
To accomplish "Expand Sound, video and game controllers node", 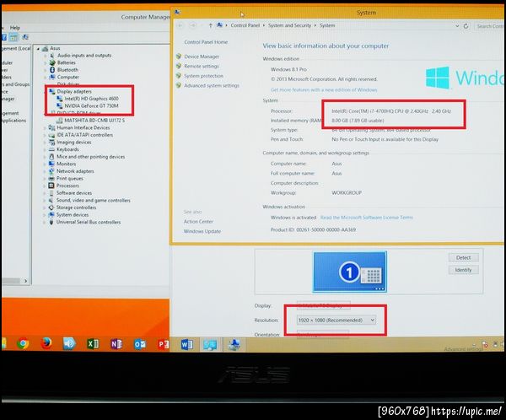I will 45,201.
